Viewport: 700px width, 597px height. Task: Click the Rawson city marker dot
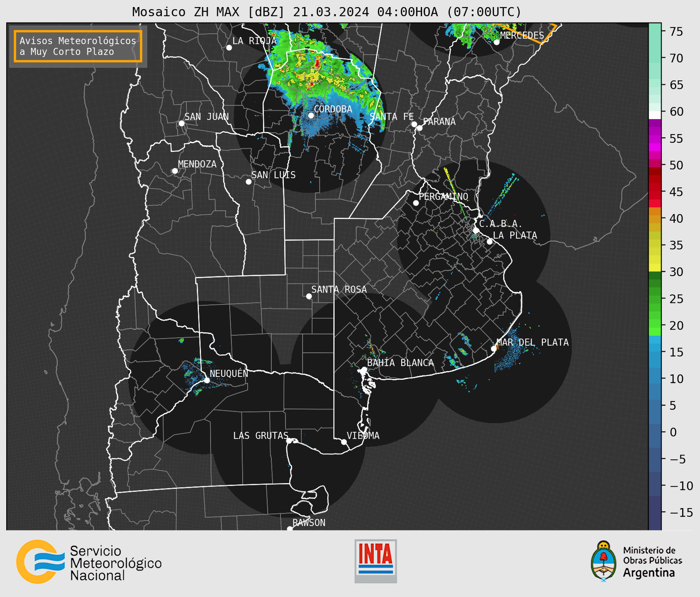[x=290, y=529]
